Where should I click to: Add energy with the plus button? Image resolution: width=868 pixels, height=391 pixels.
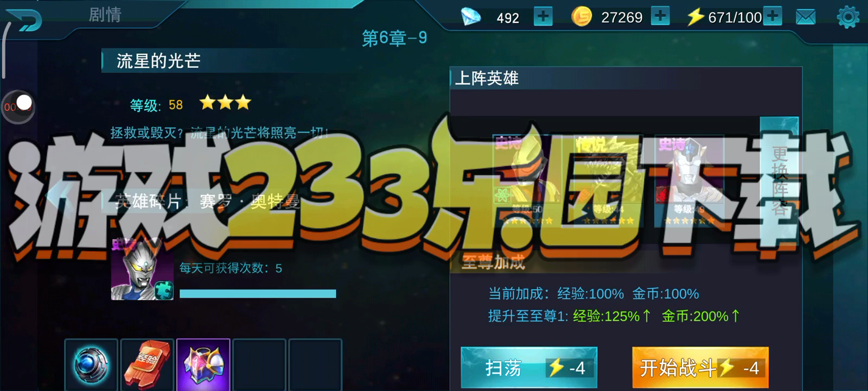pyautogui.click(x=772, y=16)
